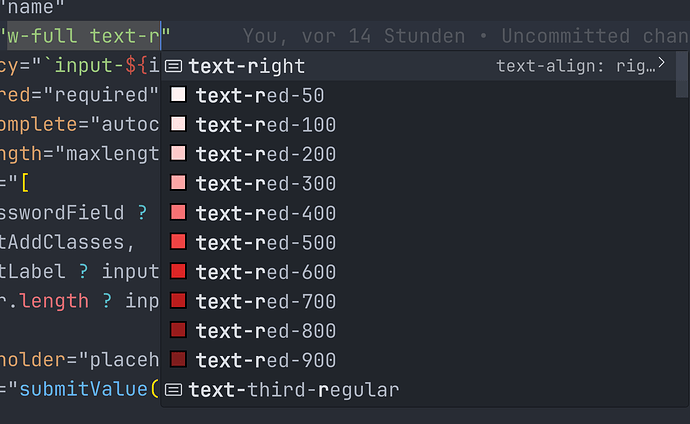Select text-red-600 from the completion list
This screenshot has width=690, height=424.
pyautogui.click(x=266, y=272)
